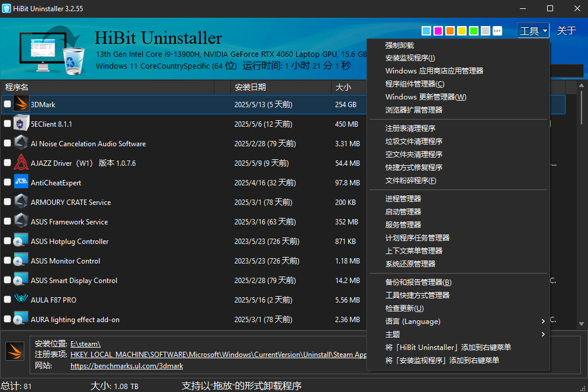Click the AJAZZ Driver red icon
The image size is (588, 392).
coord(21,163)
